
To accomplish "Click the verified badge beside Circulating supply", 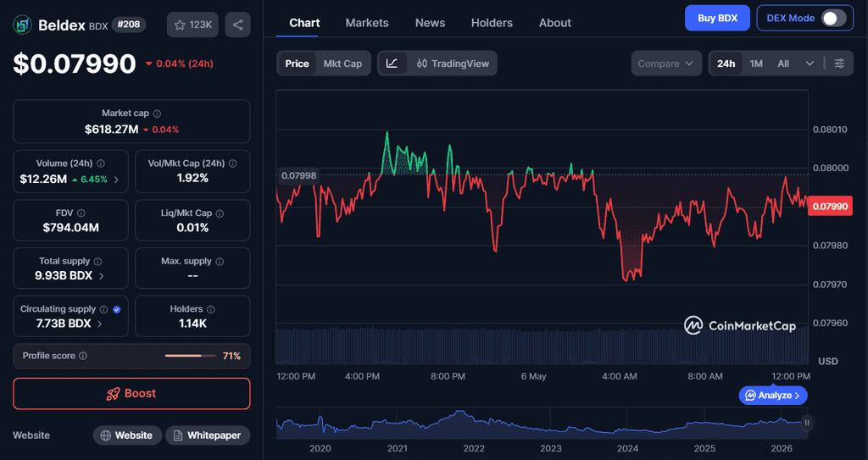I will tap(117, 309).
